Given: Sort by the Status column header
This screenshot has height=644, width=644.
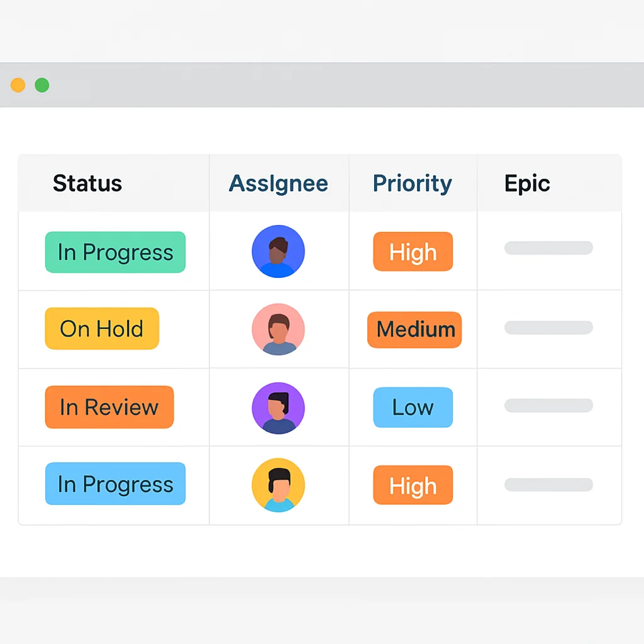Looking at the screenshot, I should 87,183.
